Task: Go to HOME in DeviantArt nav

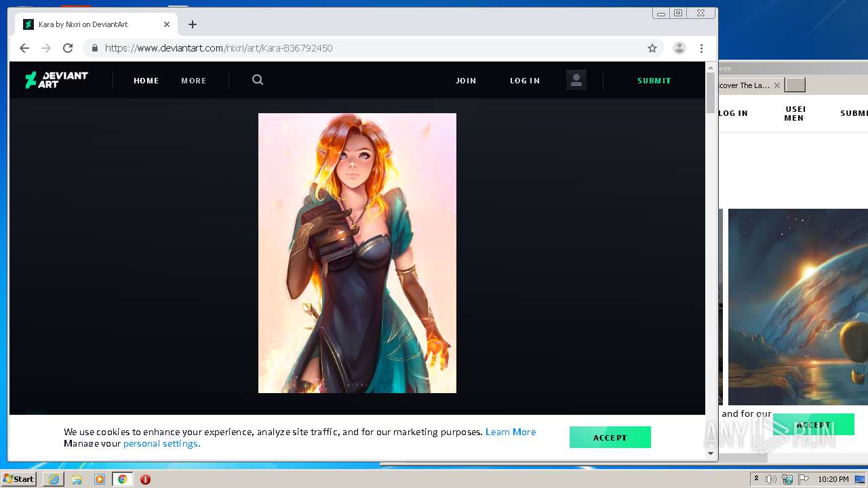Action: (146, 81)
